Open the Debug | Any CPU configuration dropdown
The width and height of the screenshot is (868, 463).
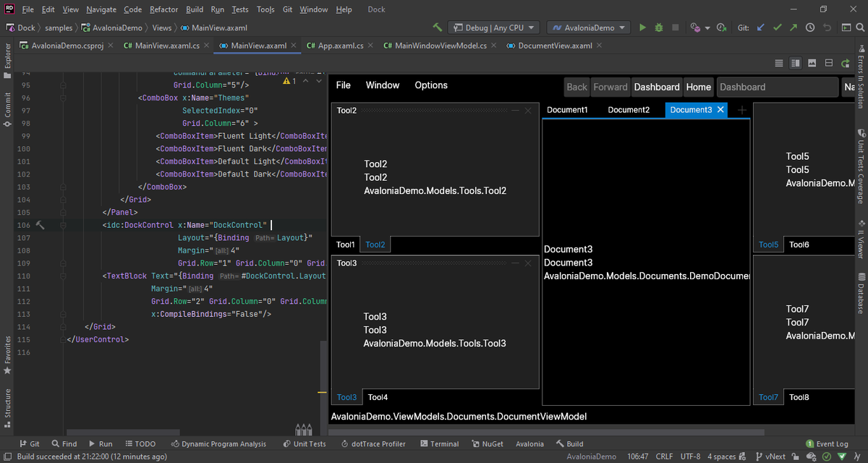pos(494,27)
